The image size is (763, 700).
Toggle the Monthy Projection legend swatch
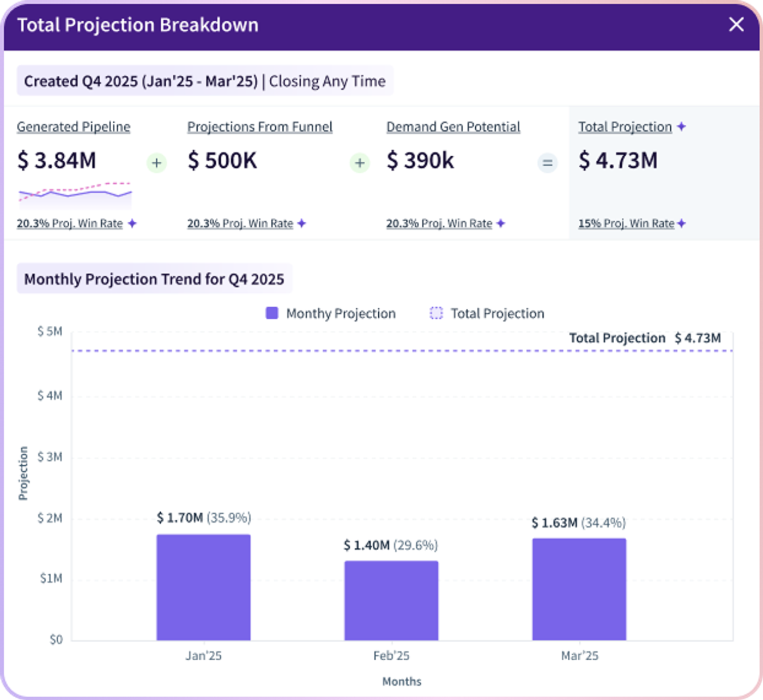coord(272,313)
